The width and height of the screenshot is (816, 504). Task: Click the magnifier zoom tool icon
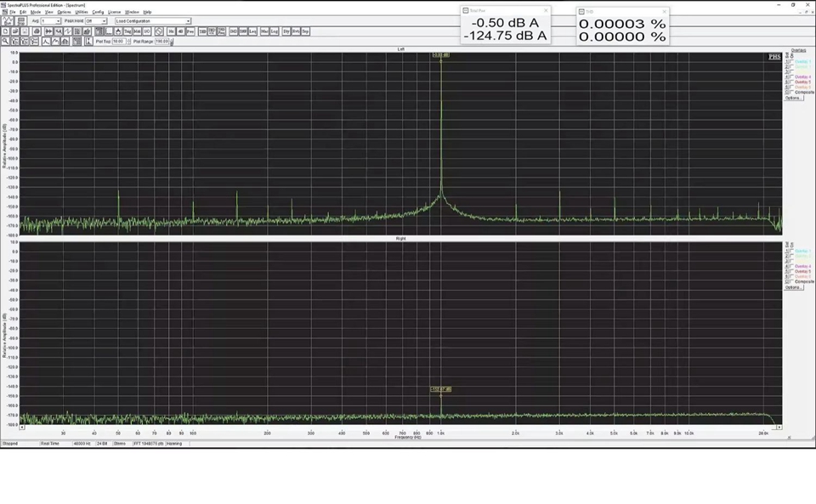coord(5,41)
